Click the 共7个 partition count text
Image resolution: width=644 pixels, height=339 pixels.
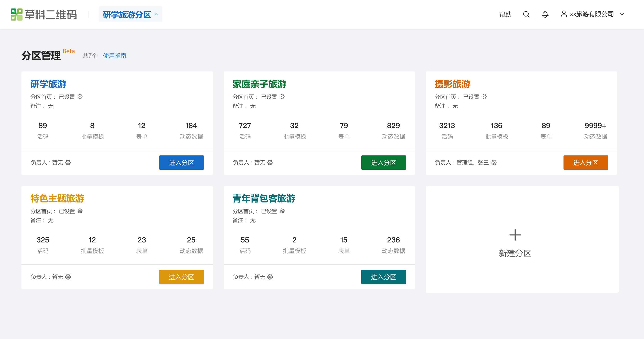(90, 55)
